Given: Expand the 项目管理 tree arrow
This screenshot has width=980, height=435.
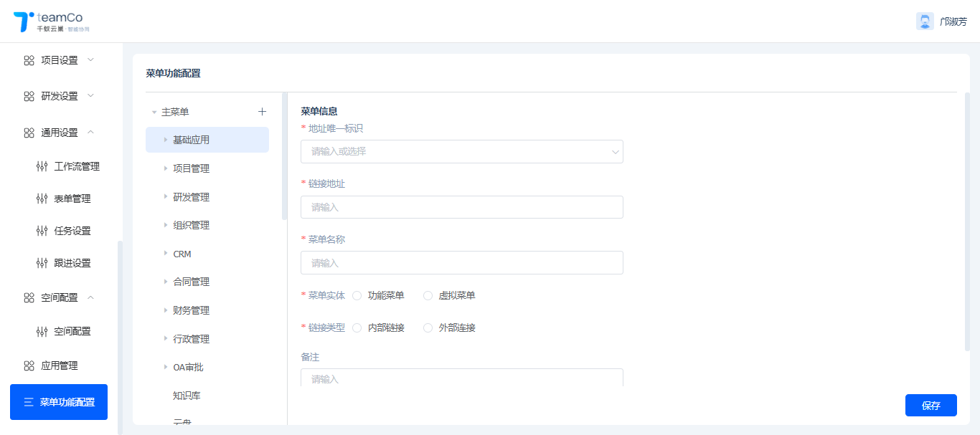Looking at the screenshot, I should [x=166, y=168].
